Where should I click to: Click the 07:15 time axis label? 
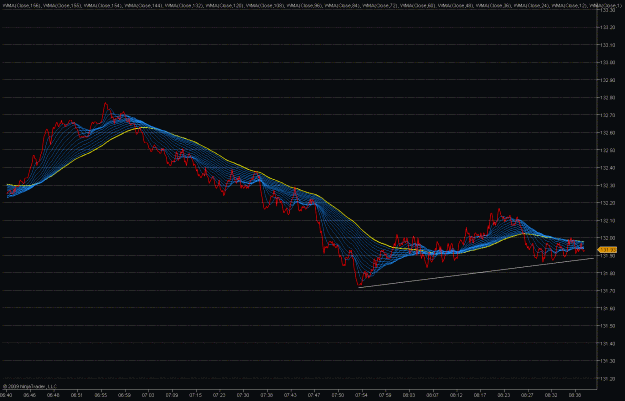tap(195, 395)
